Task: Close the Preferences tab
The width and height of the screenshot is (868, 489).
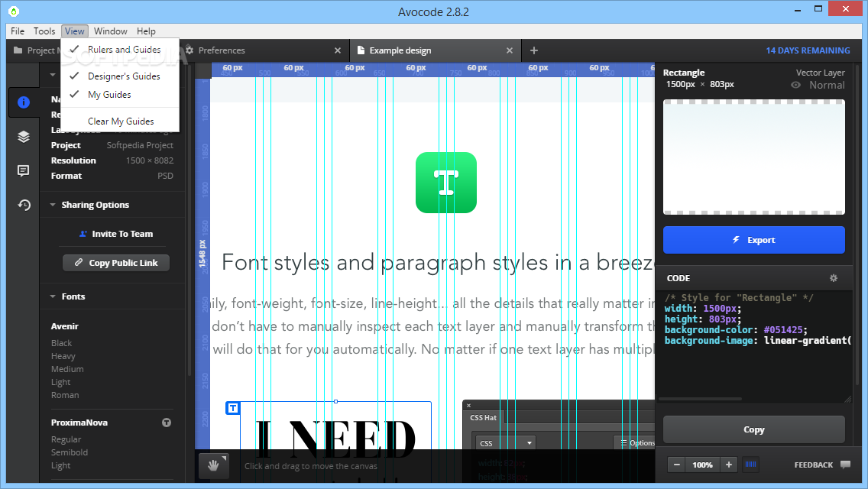Action: click(x=338, y=50)
